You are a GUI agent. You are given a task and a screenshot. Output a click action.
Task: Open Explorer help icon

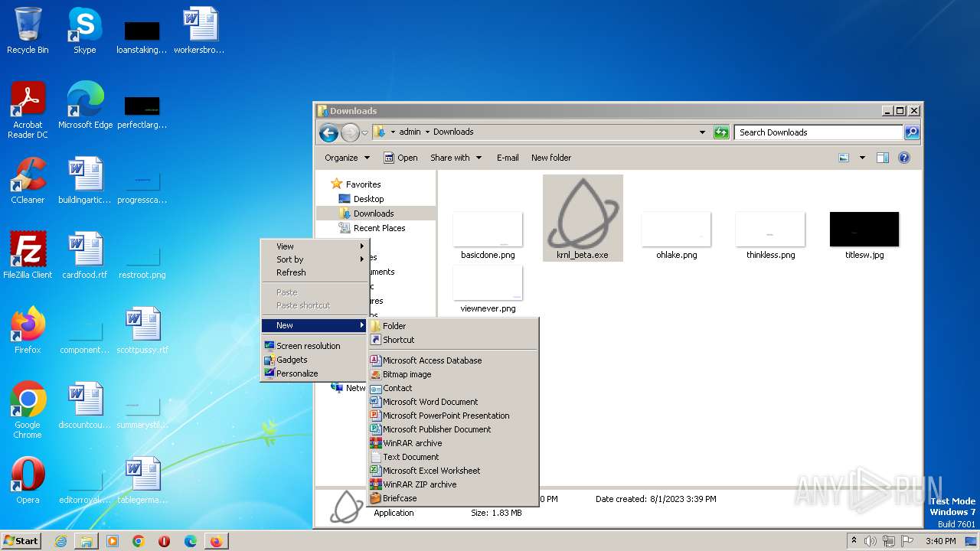[x=904, y=158]
